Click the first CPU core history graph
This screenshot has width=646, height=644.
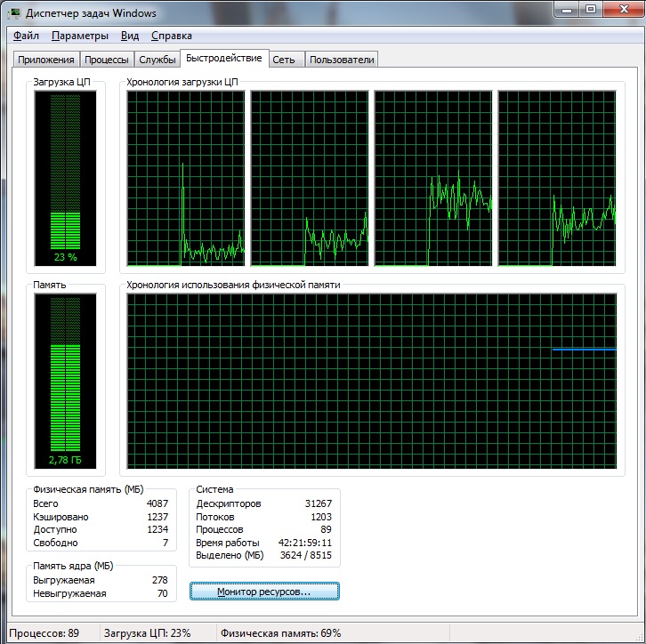tap(186, 178)
